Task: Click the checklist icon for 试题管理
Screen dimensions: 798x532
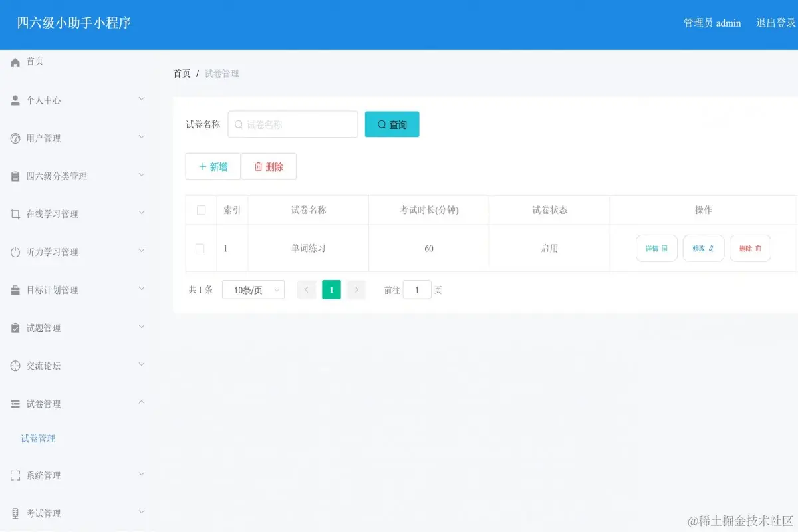Action: pyautogui.click(x=15, y=328)
